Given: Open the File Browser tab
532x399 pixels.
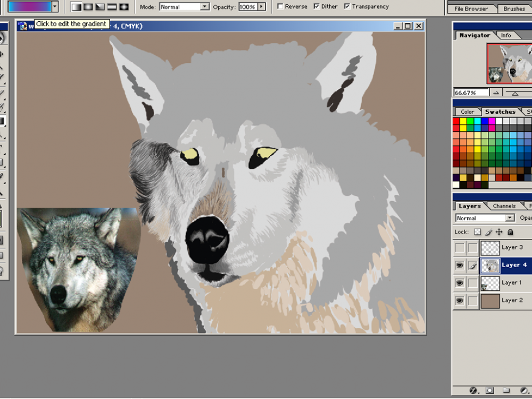Looking at the screenshot, I should tap(471, 9).
